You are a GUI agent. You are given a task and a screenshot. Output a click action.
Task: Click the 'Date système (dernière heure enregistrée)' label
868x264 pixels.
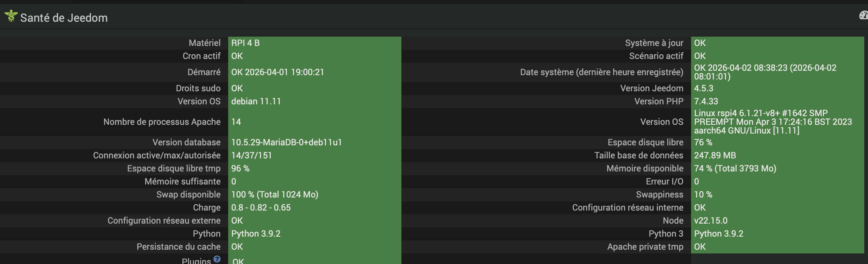(601, 72)
